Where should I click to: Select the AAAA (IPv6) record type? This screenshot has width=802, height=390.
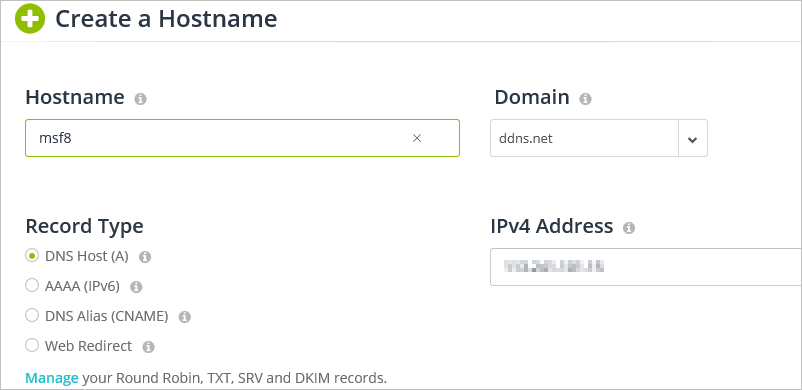(32, 286)
